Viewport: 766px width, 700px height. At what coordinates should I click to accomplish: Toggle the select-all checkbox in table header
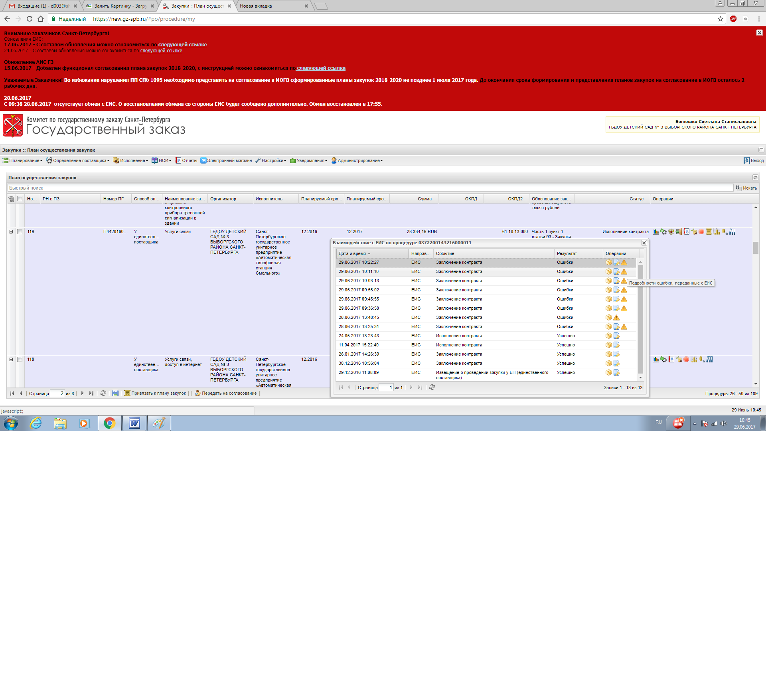[x=20, y=199]
